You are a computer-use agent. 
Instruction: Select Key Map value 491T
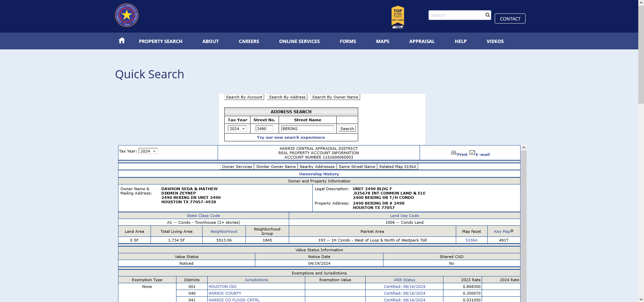[503, 240]
